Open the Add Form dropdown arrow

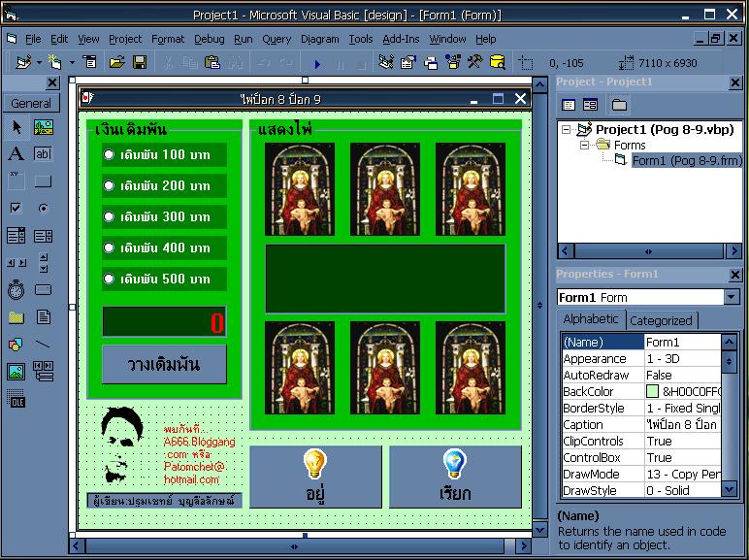pos(72,62)
